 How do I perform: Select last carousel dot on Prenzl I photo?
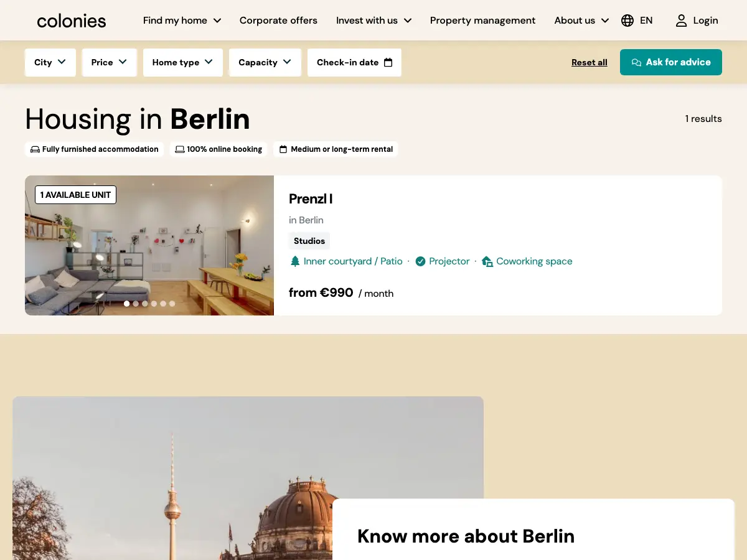pos(172,304)
